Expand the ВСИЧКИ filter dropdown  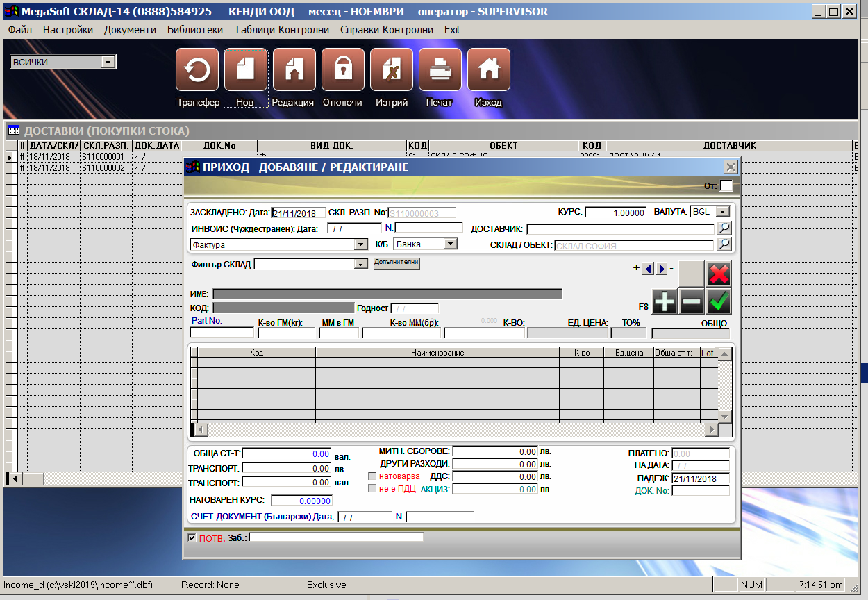point(108,62)
